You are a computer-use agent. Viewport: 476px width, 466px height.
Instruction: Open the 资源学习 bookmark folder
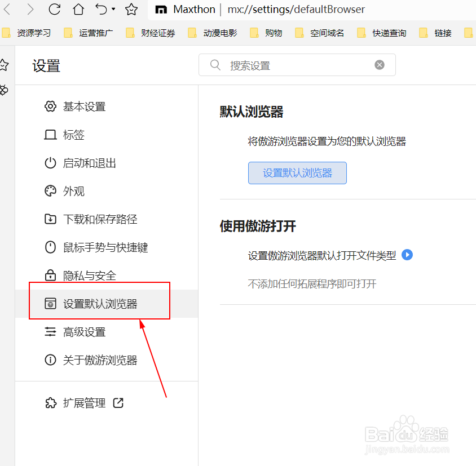coord(27,33)
